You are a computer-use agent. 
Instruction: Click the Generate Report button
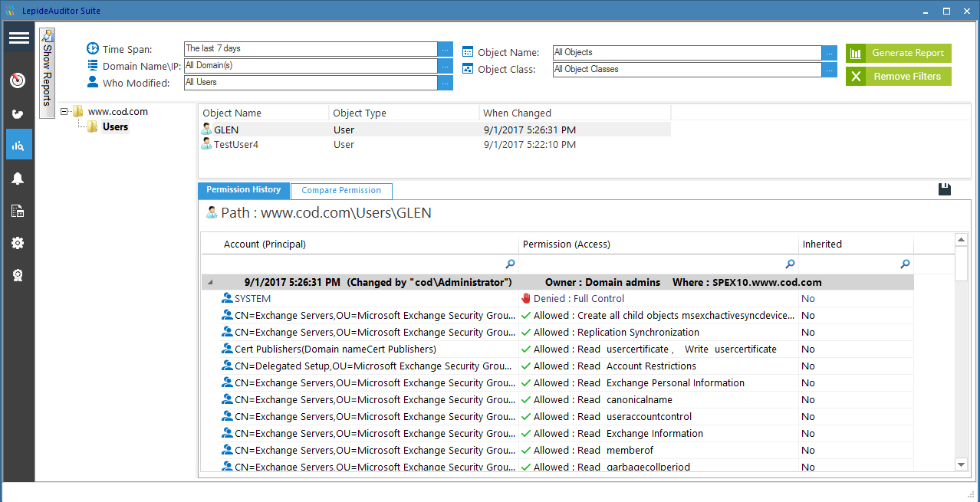(x=899, y=53)
